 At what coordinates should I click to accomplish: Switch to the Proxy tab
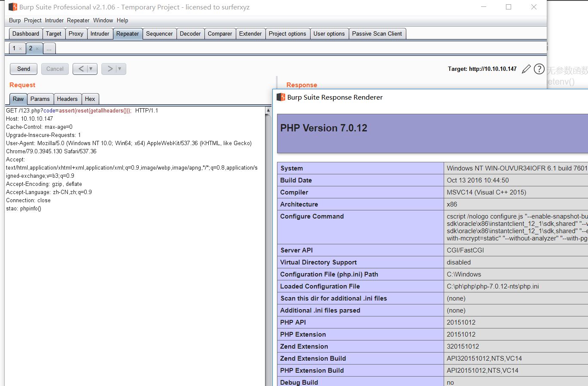point(76,33)
